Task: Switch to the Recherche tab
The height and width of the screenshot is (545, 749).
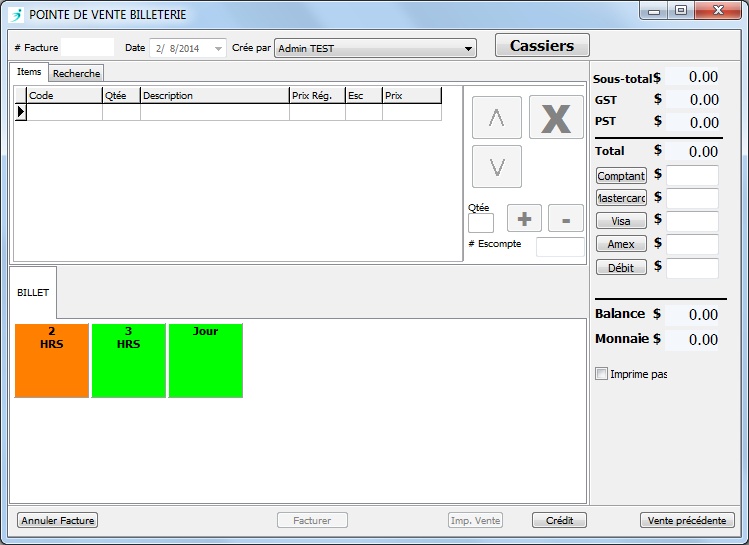Action: click(76, 74)
